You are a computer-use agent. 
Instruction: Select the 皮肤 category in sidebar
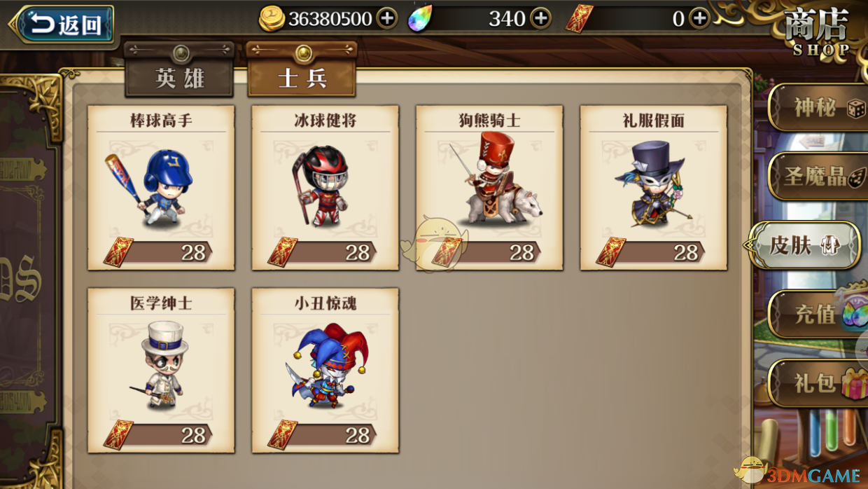pyautogui.click(x=805, y=245)
